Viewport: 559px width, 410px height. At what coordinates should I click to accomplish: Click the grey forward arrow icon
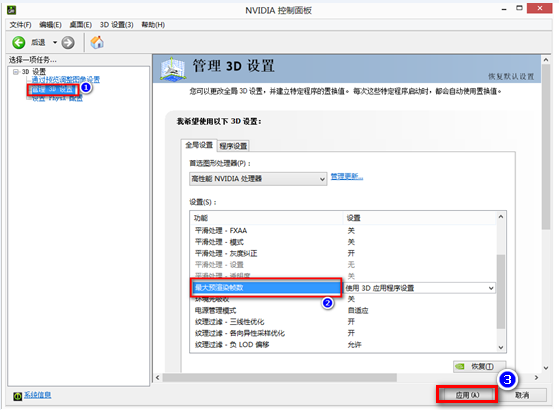pos(68,43)
